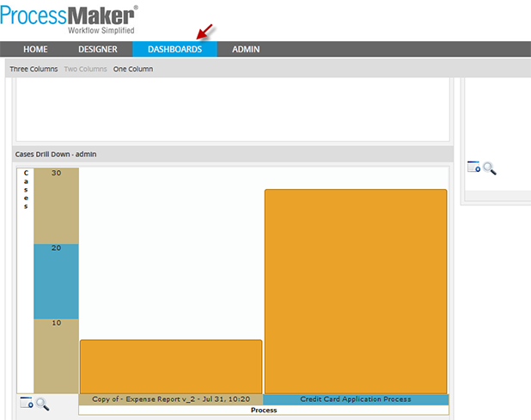
Task: Open the HOME tab
Action: (x=35, y=49)
